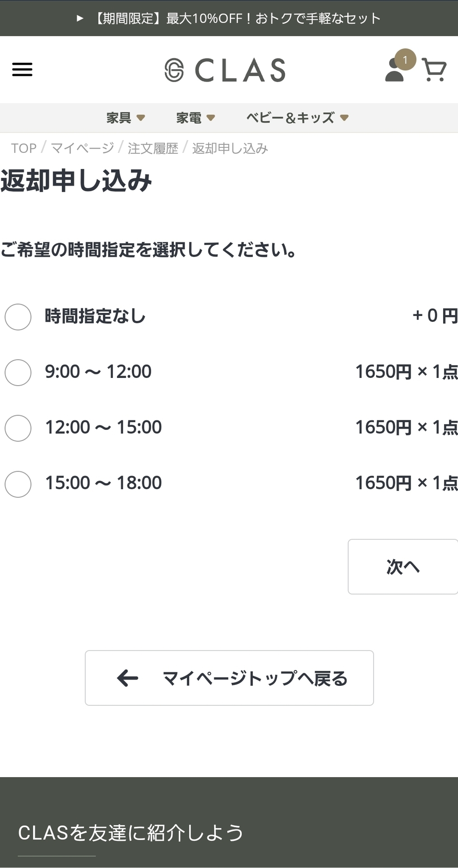Expand the ベビー&キッズ dropdown
458x868 pixels.
(x=297, y=118)
